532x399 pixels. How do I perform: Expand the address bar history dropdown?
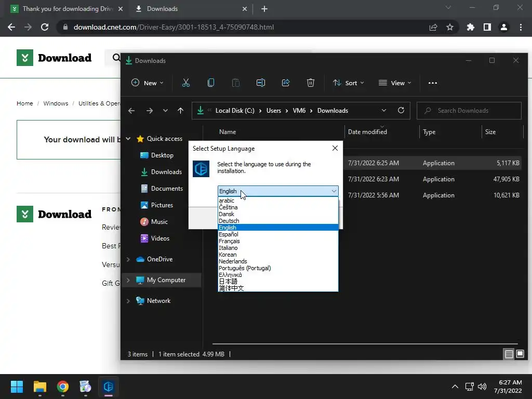[384, 111]
